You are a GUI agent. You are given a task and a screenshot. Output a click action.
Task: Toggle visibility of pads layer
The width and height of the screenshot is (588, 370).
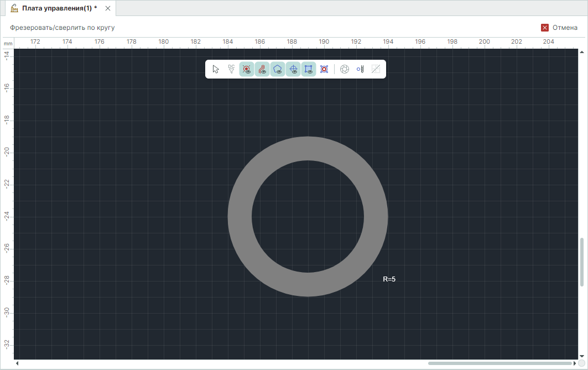click(247, 69)
